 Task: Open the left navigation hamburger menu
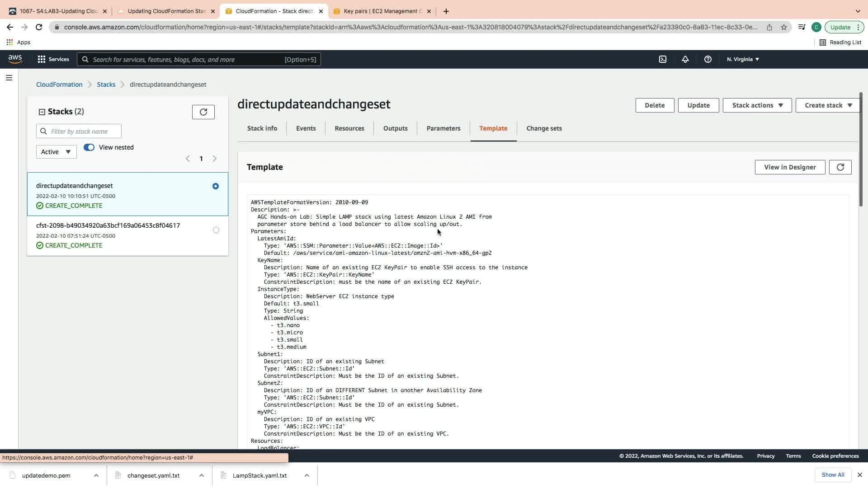[9, 78]
